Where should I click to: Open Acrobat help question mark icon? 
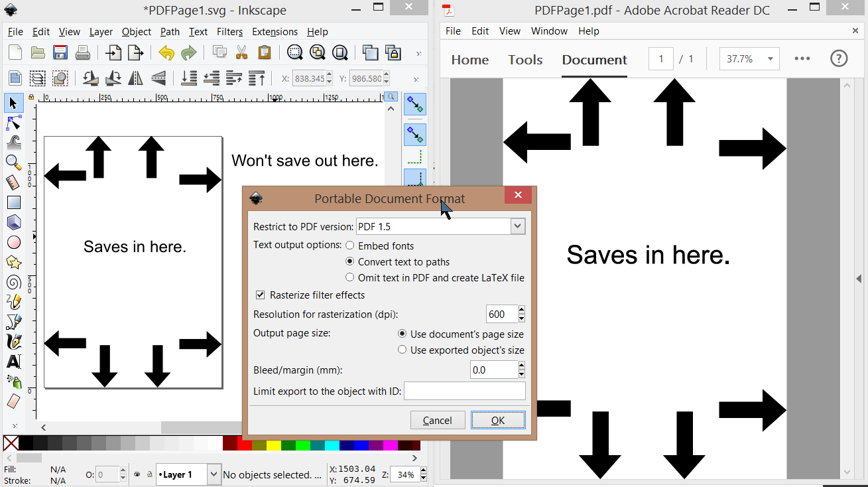coord(839,58)
